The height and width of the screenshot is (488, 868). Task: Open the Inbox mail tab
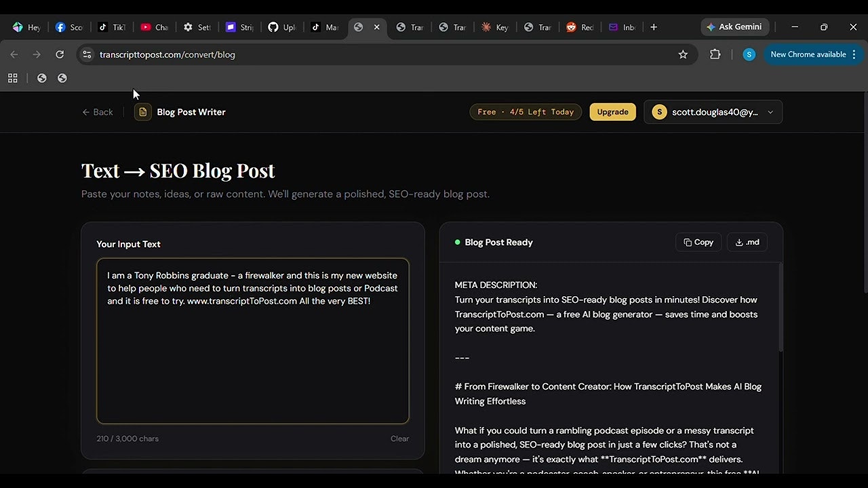pos(622,27)
